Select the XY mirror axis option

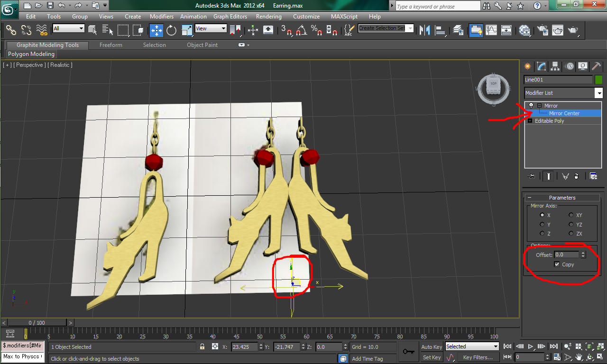point(571,215)
